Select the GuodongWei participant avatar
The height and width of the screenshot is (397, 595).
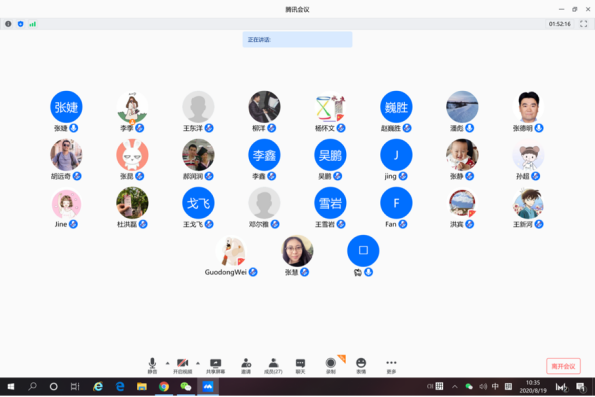[x=231, y=251]
